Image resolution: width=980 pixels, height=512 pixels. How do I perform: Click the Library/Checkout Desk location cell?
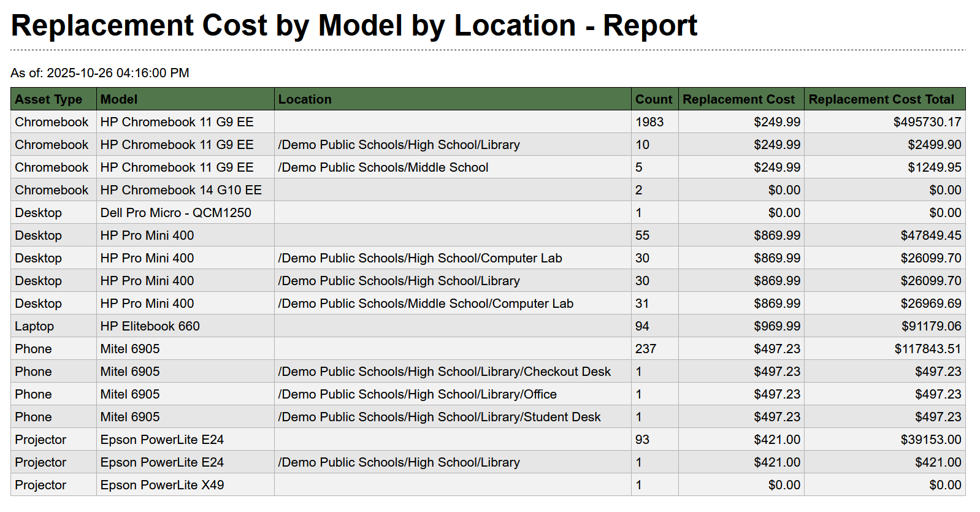(x=445, y=372)
